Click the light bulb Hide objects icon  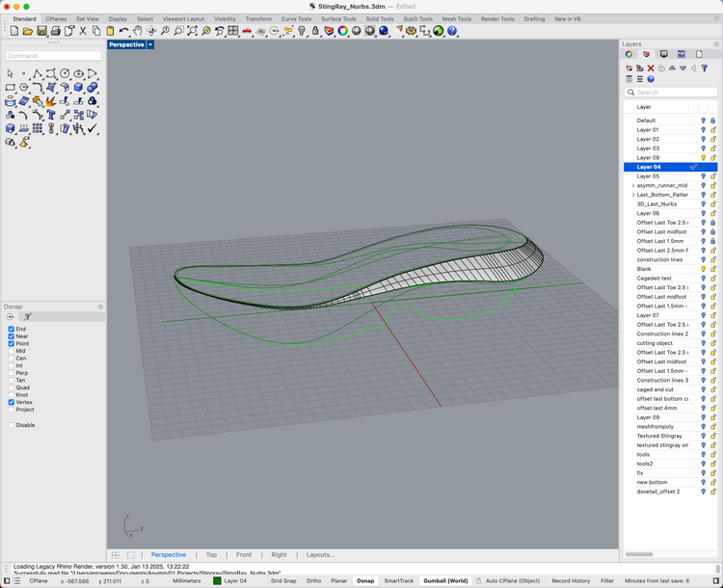coord(302,31)
